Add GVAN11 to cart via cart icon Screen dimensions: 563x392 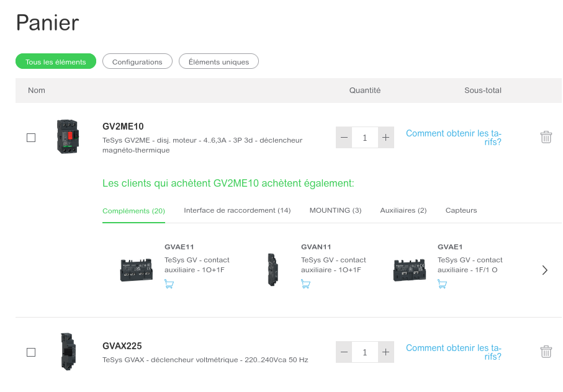pos(305,284)
